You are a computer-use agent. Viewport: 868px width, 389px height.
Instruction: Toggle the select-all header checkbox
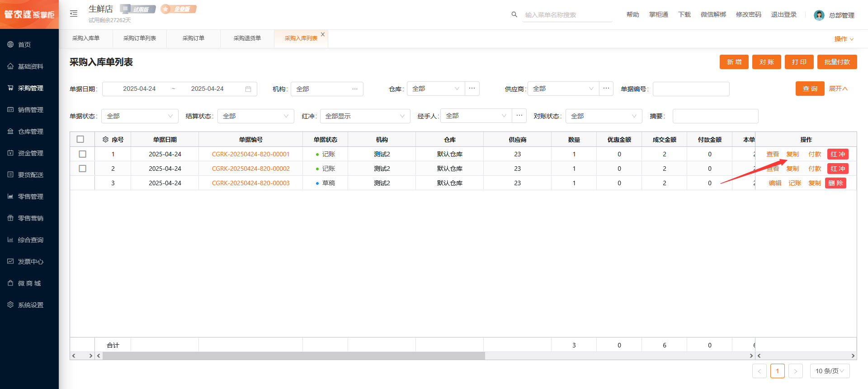(x=80, y=140)
